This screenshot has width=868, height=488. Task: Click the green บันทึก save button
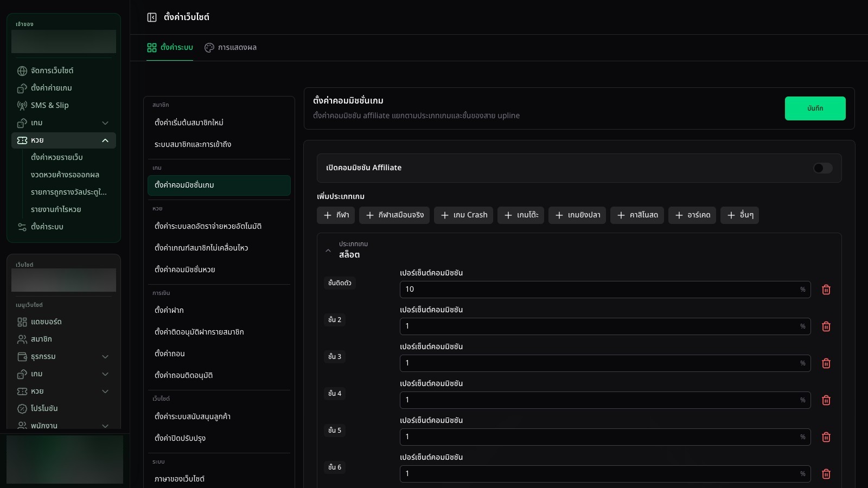click(815, 108)
